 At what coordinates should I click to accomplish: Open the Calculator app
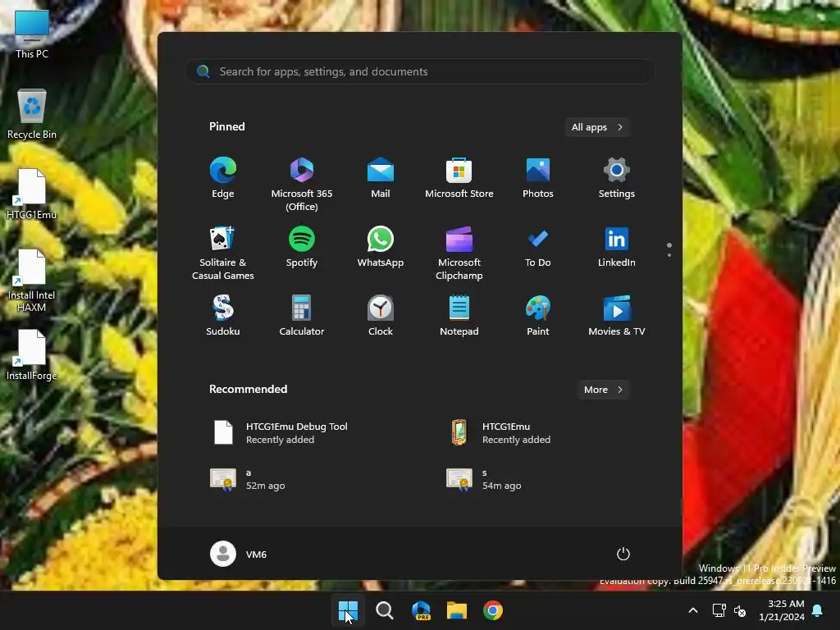click(302, 316)
